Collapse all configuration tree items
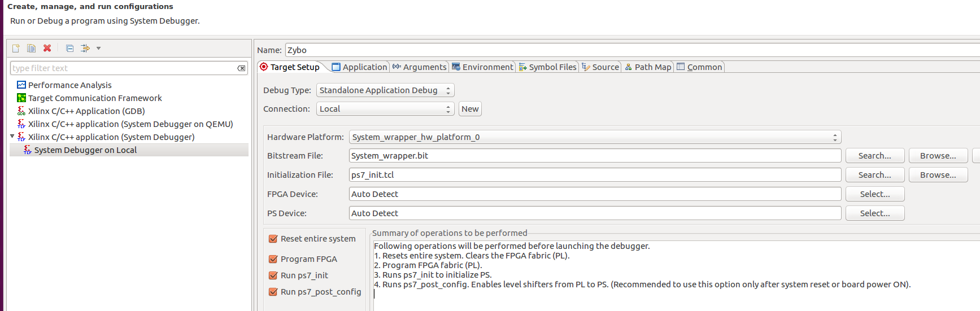980x311 pixels. click(x=69, y=49)
